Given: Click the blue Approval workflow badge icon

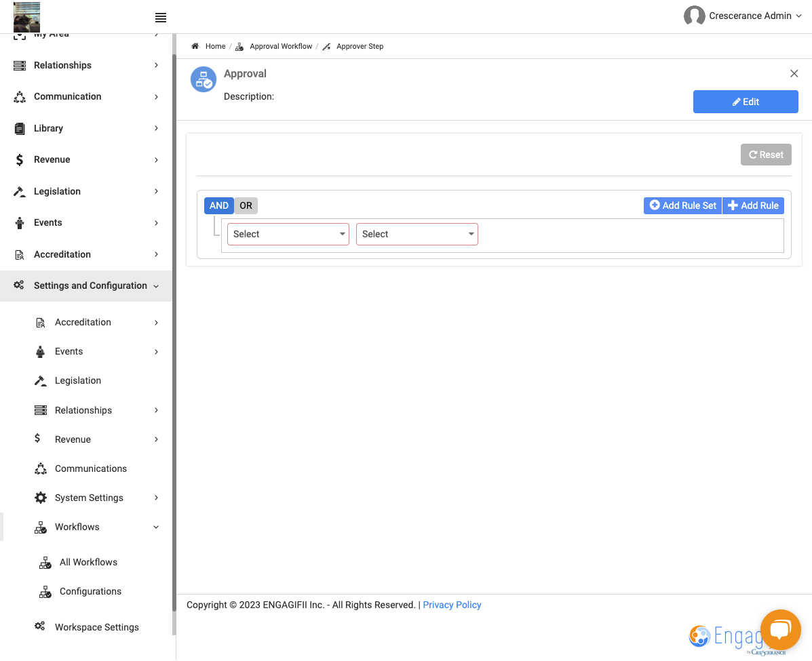Looking at the screenshot, I should pos(204,79).
